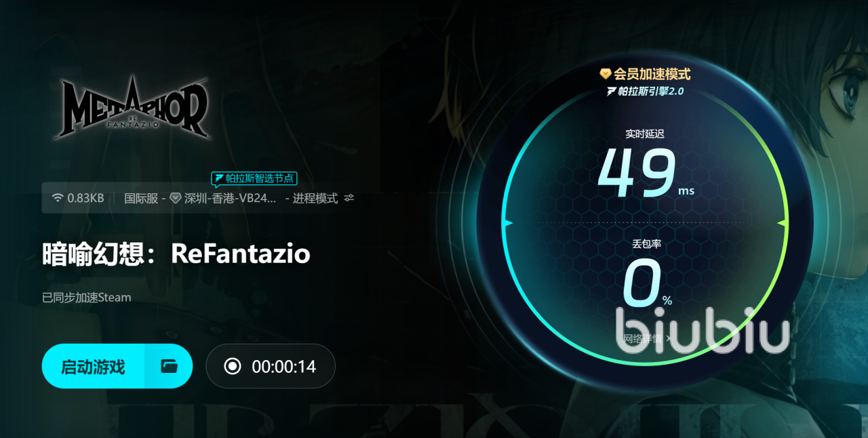Click the 已同步加速Steam status text
The width and height of the screenshot is (868, 438).
pyautogui.click(x=86, y=297)
